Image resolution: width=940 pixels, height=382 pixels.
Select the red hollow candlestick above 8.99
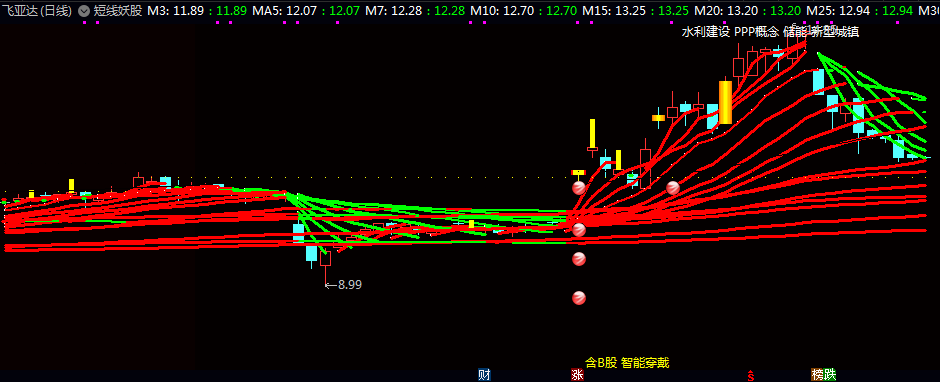326,258
